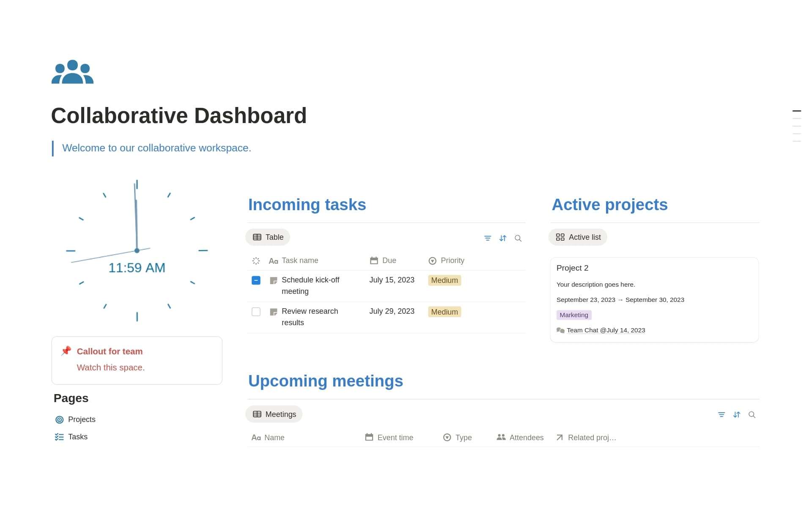The image size is (812, 507).
Task: Open the Project 2 card
Action: coord(572,268)
